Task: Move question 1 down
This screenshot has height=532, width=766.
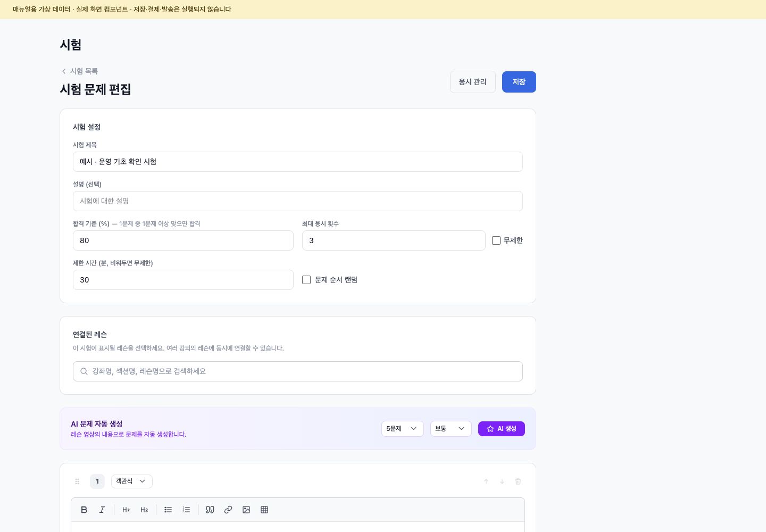Action: click(x=502, y=481)
